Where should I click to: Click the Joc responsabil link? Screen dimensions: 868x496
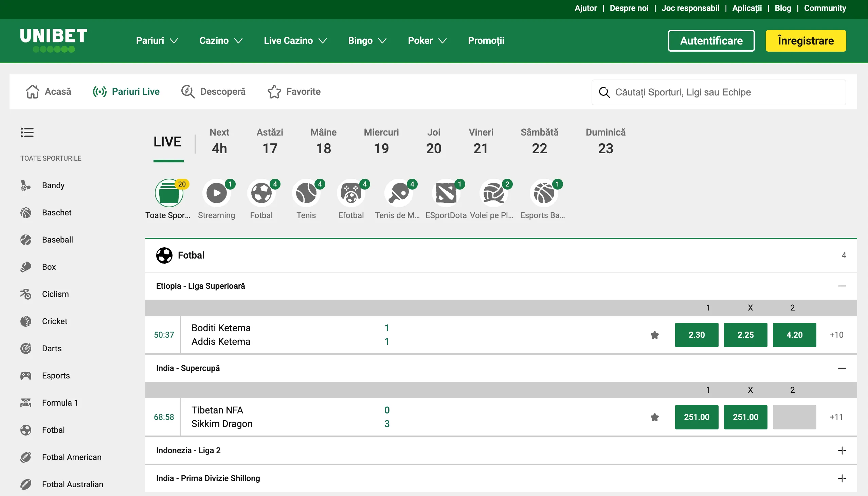[x=690, y=7]
